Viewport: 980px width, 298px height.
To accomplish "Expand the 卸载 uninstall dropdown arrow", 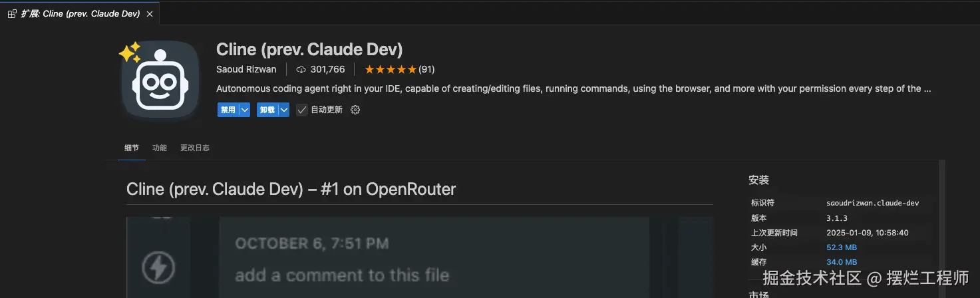I will [284, 110].
